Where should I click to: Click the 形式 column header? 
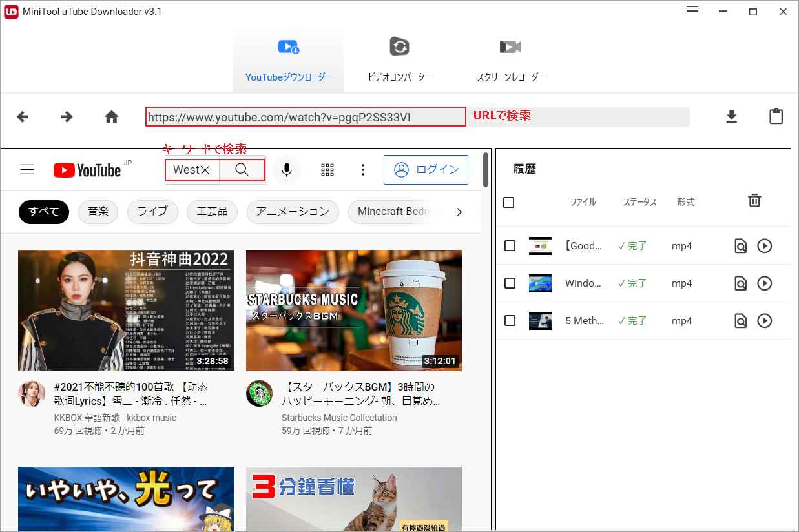pyautogui.click(x=685, y=202)
